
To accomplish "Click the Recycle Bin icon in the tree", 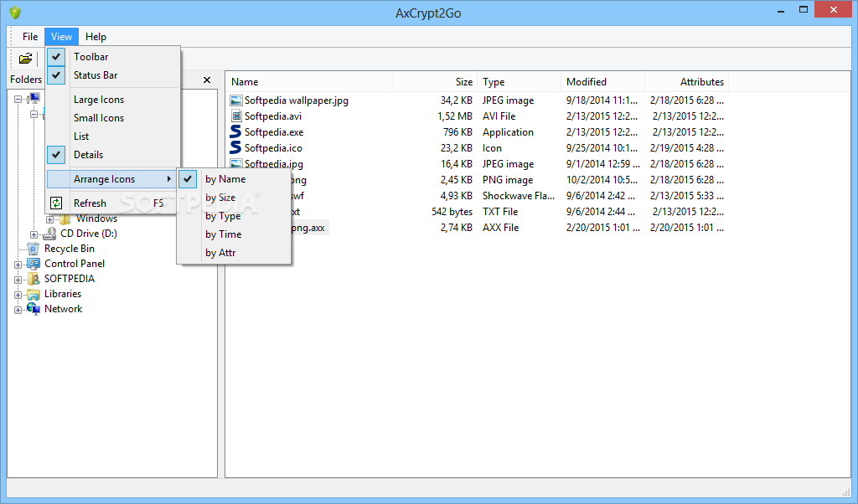I will [34, 249].
